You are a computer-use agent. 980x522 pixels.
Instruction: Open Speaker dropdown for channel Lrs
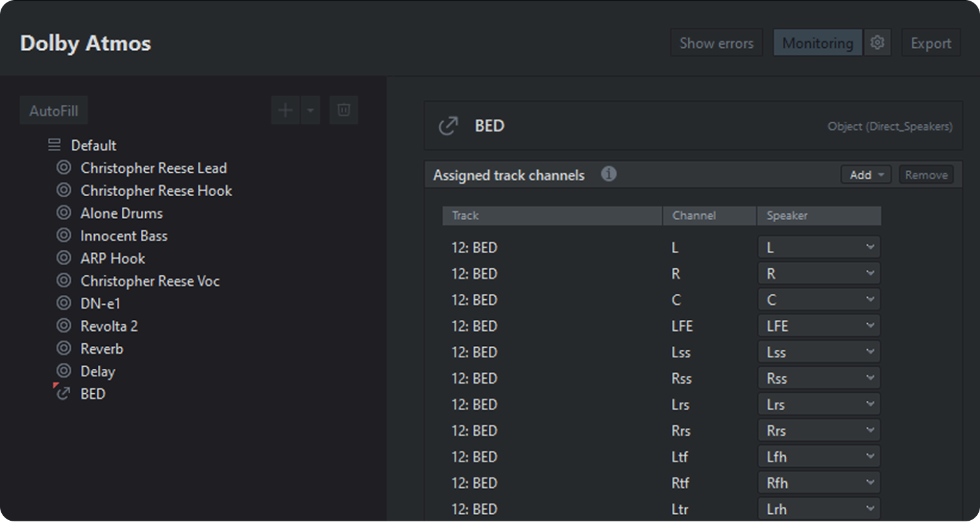tap(819, 405)
